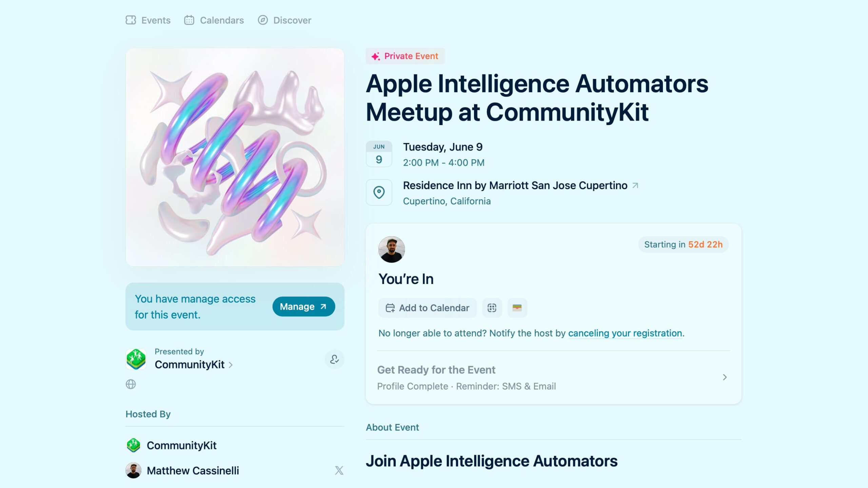Open the Calendars tab
This screenshot has width=868, height=488.
pyautogui.click(x=214, y=20)
